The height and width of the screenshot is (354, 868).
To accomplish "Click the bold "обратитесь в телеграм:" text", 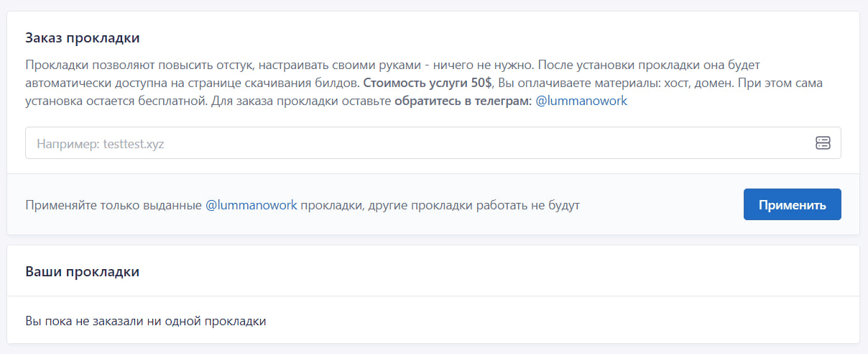I will (x=463, y=101).
